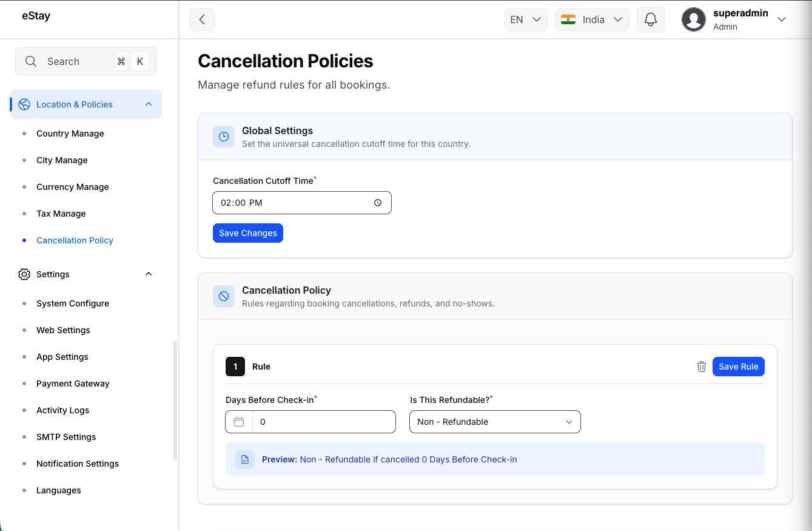This screenshot has width=812, height=531.
Task: Open Country Manage page
Action: pos(70,134)
